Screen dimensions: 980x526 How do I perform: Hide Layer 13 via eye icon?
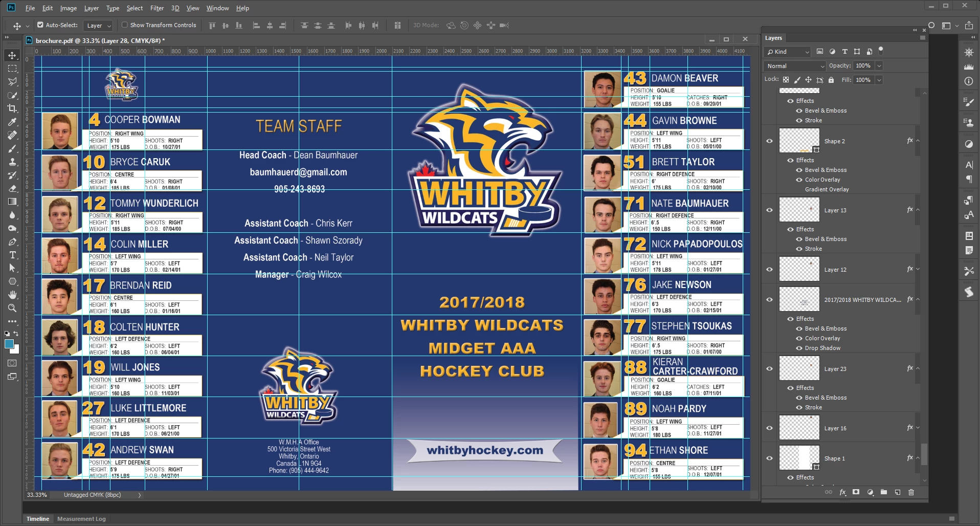(769, 210)
